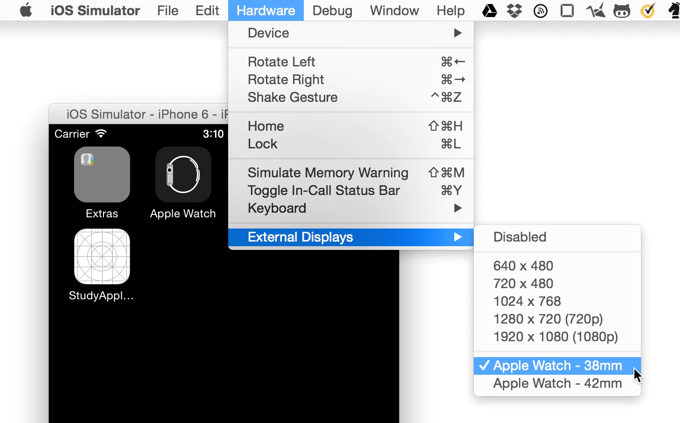Choose Simulate Memory Warning
Image resolution: width=680 pixels, height=423 pixels.
[x=351, y=173]
